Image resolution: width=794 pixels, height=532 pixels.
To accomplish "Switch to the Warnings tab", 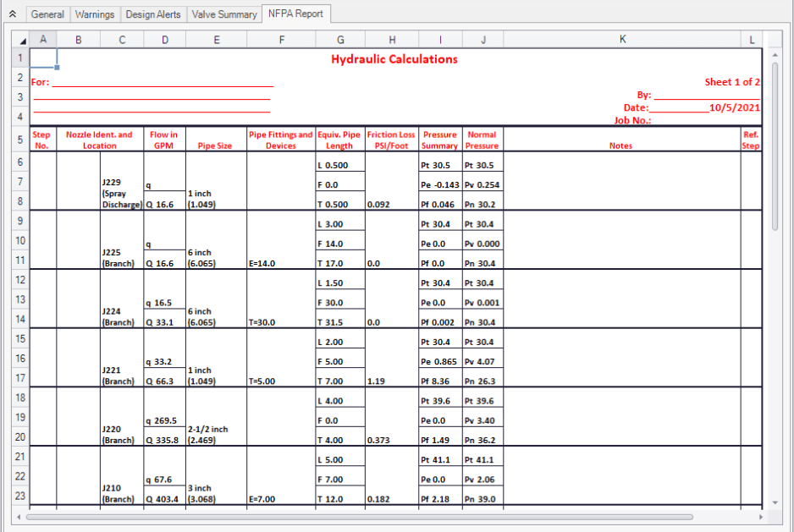I will coord(95,14).
